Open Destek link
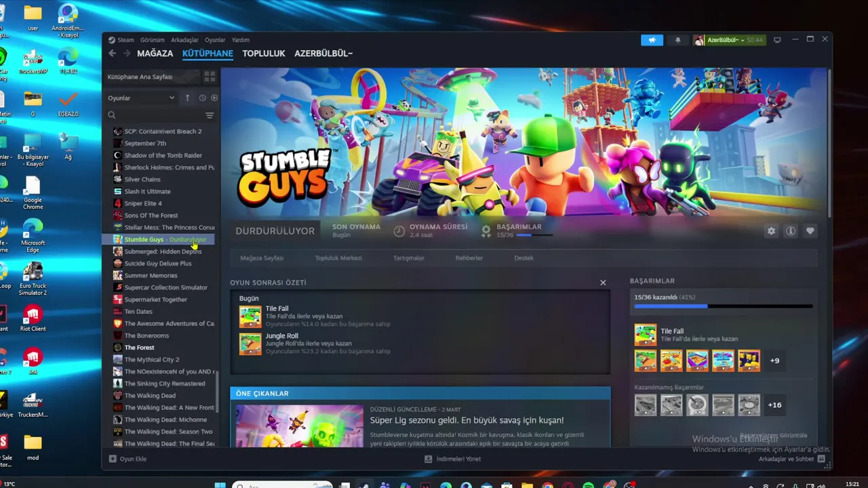The image size is (868, 488). 524,258
